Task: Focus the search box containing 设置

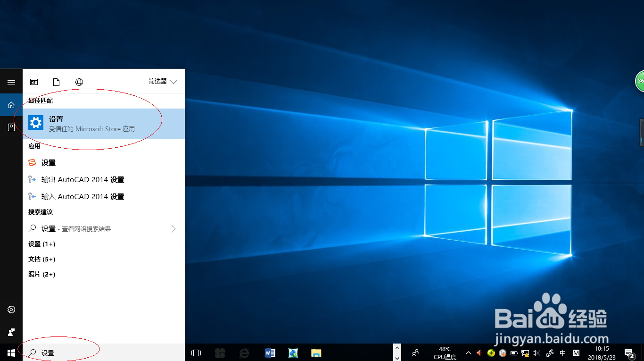Action: click(x=104, y=353)
